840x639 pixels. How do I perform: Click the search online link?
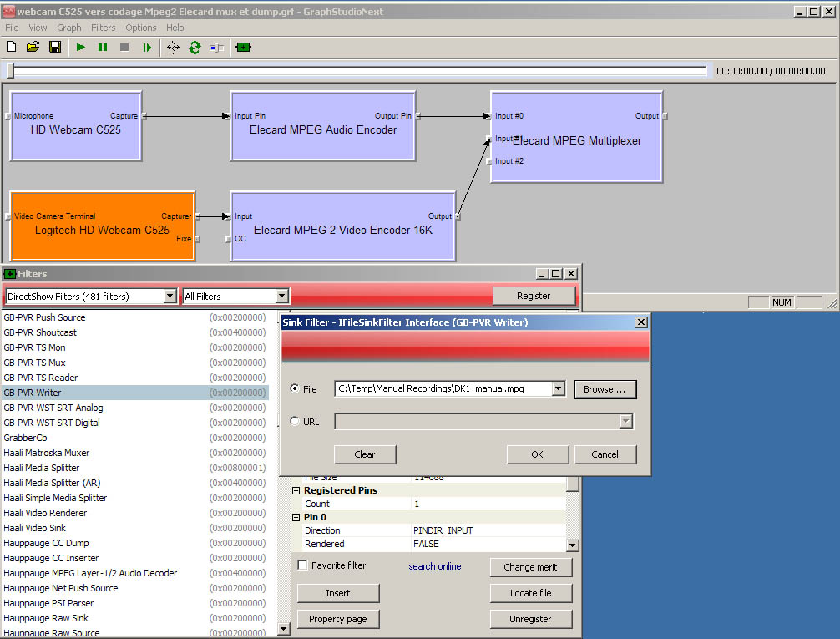[x=434, y=566]
